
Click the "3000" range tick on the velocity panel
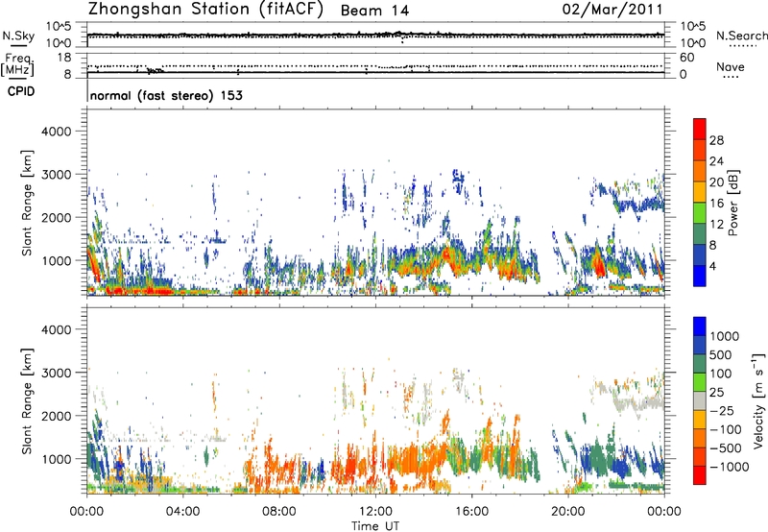pyautogui.click(x=57, y=373)
